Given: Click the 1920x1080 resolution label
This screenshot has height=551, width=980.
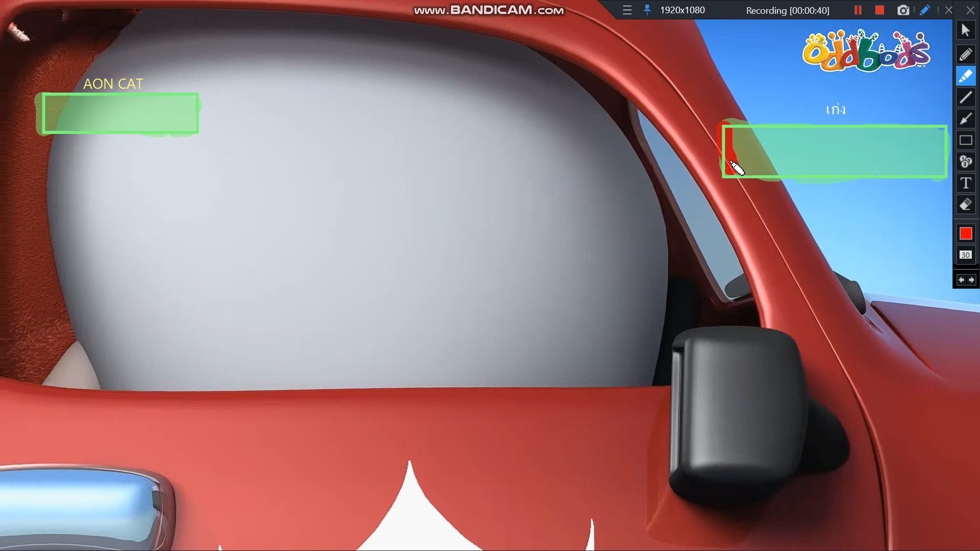Looking at the screenshot, I should coord(682,10).
